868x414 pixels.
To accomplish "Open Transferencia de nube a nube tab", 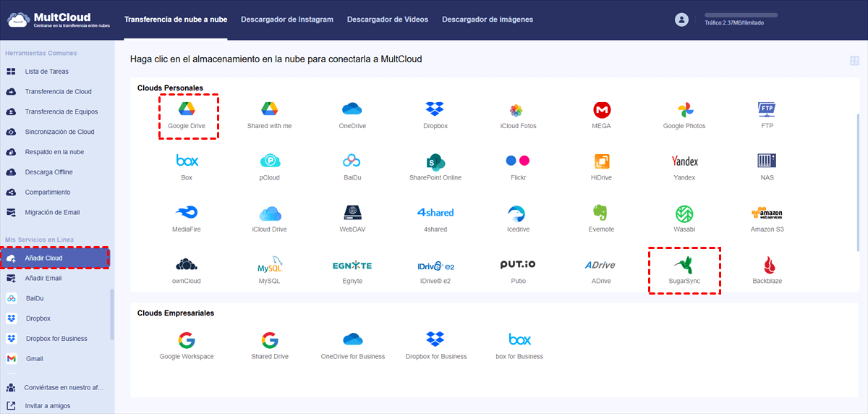I will (176, 20).
